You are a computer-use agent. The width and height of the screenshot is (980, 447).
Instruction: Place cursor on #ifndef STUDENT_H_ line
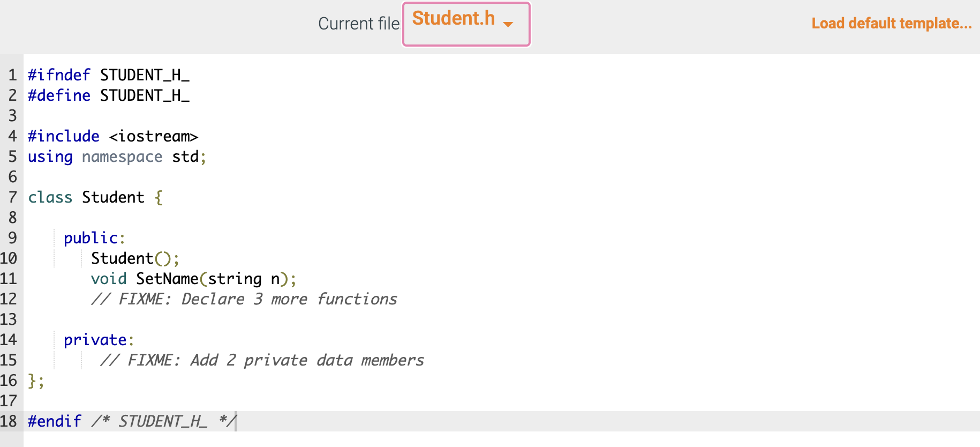pyautogui.click(x=109, y=75)
